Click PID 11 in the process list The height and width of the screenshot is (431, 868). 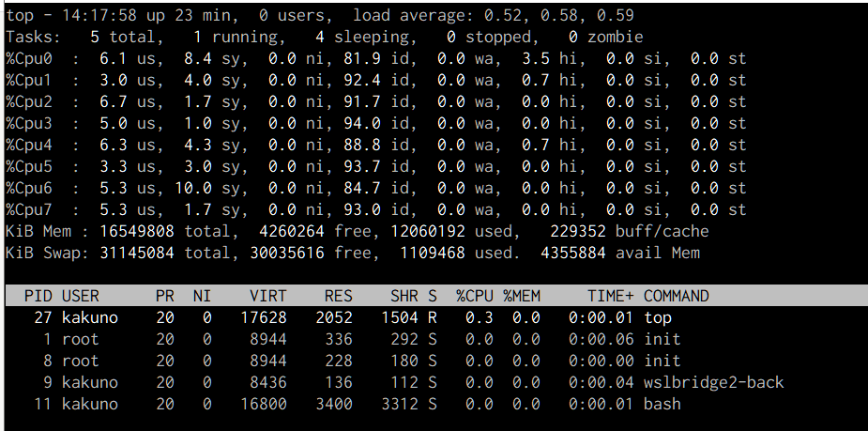42,404
